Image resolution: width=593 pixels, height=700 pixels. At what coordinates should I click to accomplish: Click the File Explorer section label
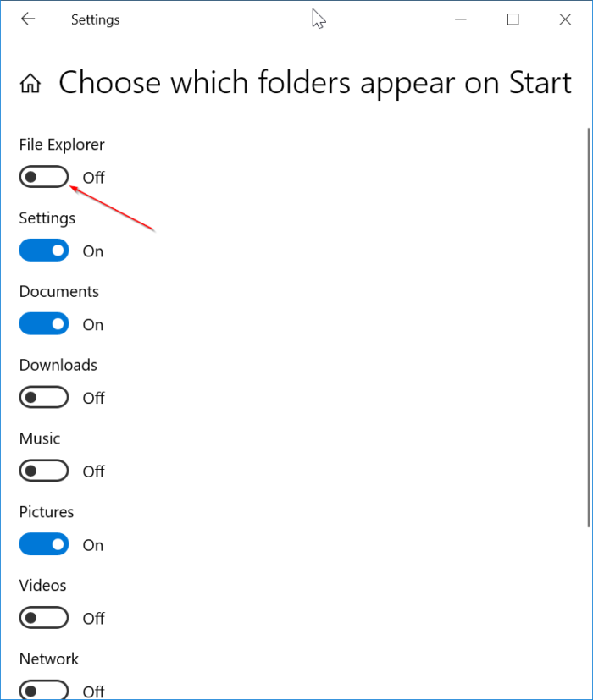[61, 145]
